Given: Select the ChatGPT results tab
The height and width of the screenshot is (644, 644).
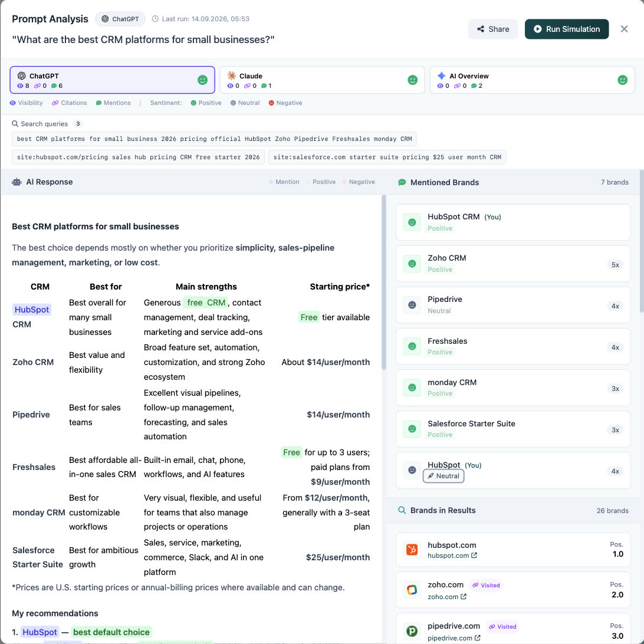Looking at the screenshot, I should [112, 80].
